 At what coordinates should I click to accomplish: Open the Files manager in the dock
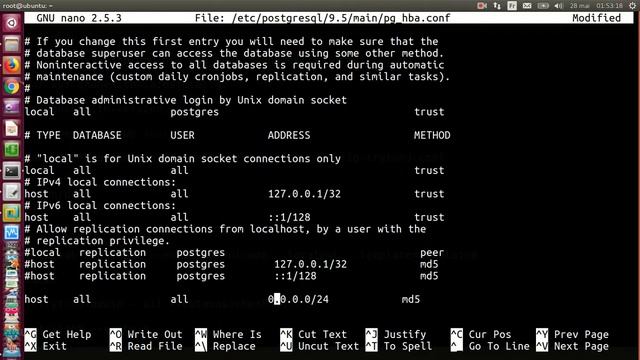pyautogui.click(x=11, y=44)
